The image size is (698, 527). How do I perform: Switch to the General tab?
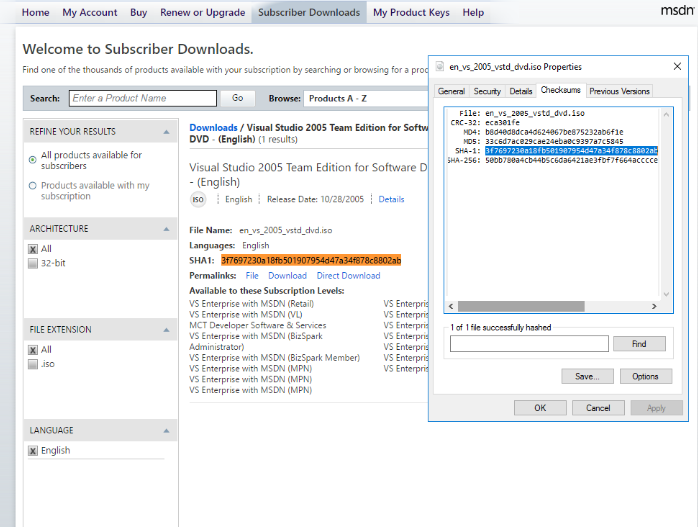[x=451, y=91]
